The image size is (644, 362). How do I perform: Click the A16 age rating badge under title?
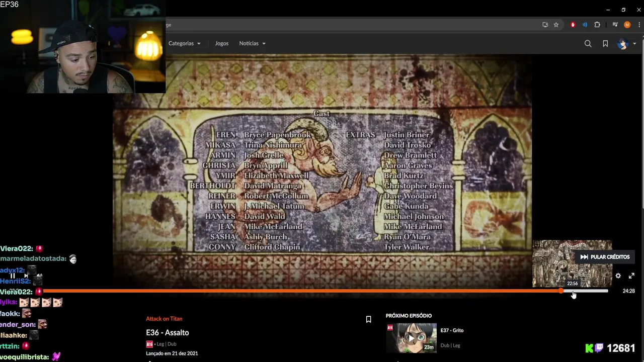(149, 344)
